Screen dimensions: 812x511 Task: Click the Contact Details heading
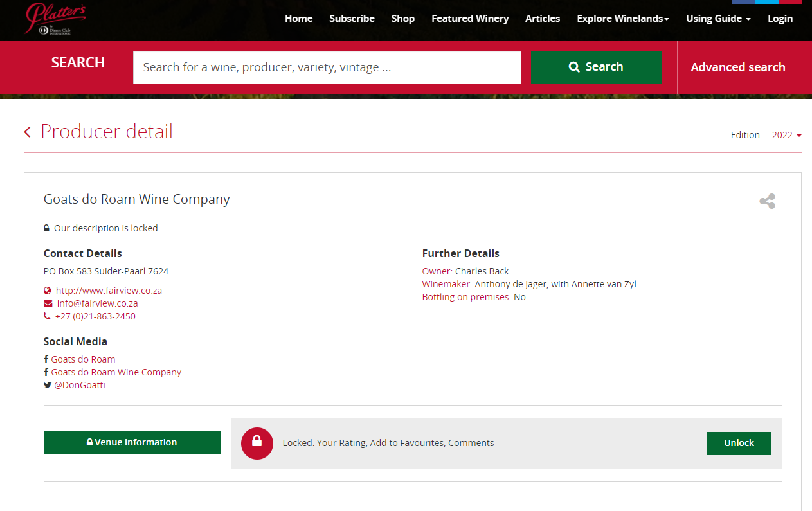(83, 253)
